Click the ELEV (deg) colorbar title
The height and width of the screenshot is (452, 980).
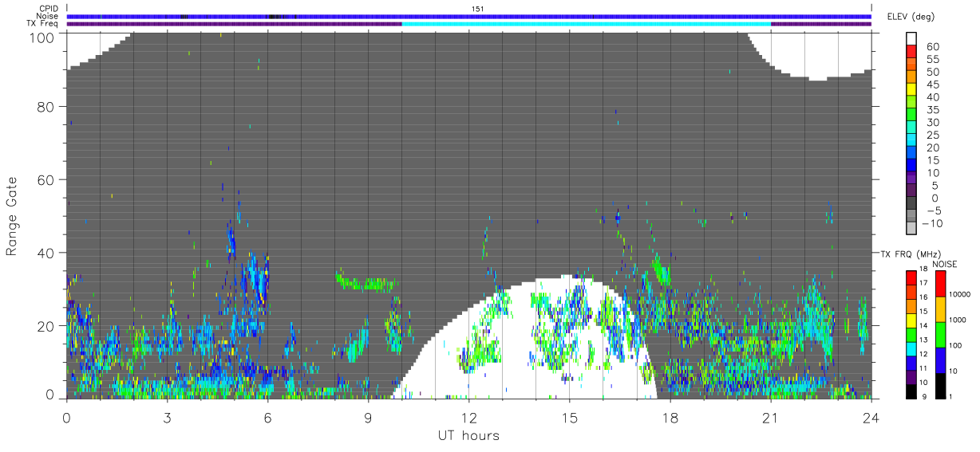pos(911,16)
